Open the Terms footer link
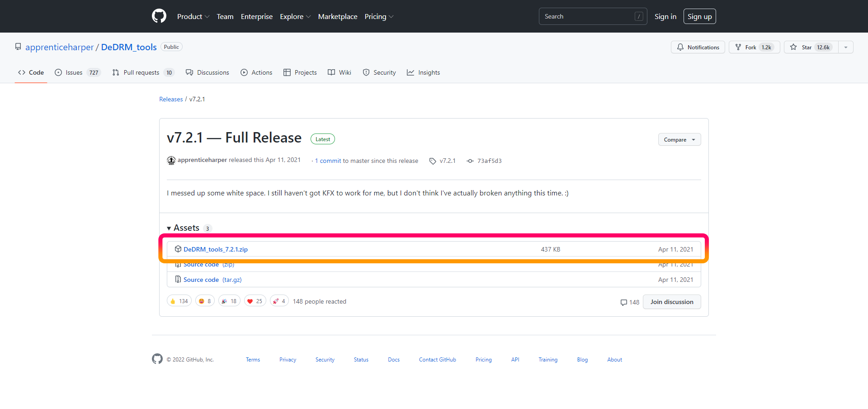The image size is (868, 409). [x=253, y=360]
